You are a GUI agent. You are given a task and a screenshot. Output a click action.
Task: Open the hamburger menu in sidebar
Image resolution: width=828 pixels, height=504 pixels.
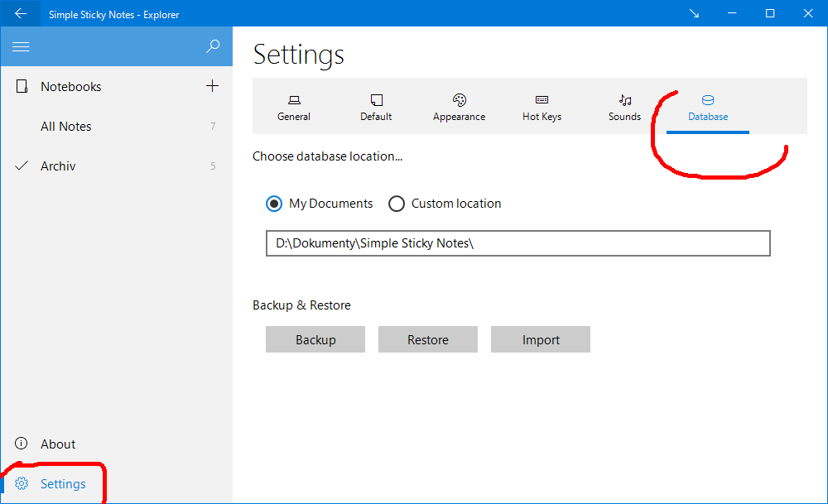[x=21, y=46]
